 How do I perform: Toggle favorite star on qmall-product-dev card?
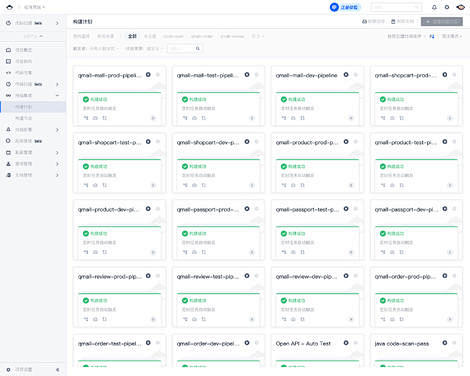click(x=158, y=209)
